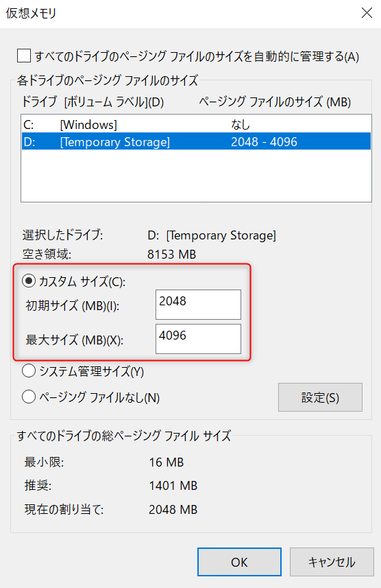Close the 仮想メモリ dialog with X
The height and width of the screenshot is (588, 381).
coord(367,13)
